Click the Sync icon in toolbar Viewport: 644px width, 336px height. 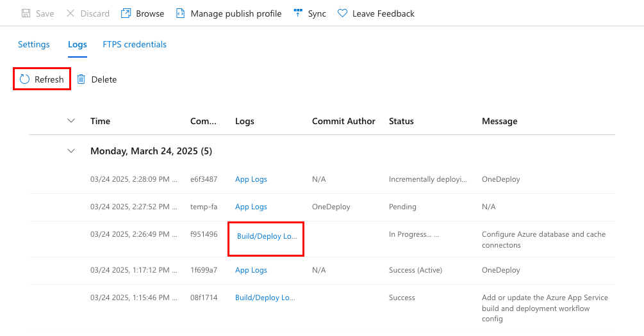click(x=297, y=13)
